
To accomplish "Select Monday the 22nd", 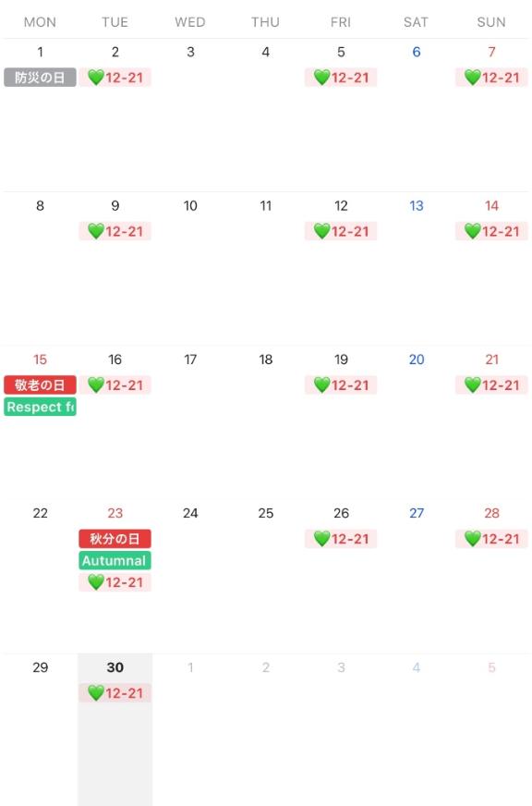I will pos(40,513).
